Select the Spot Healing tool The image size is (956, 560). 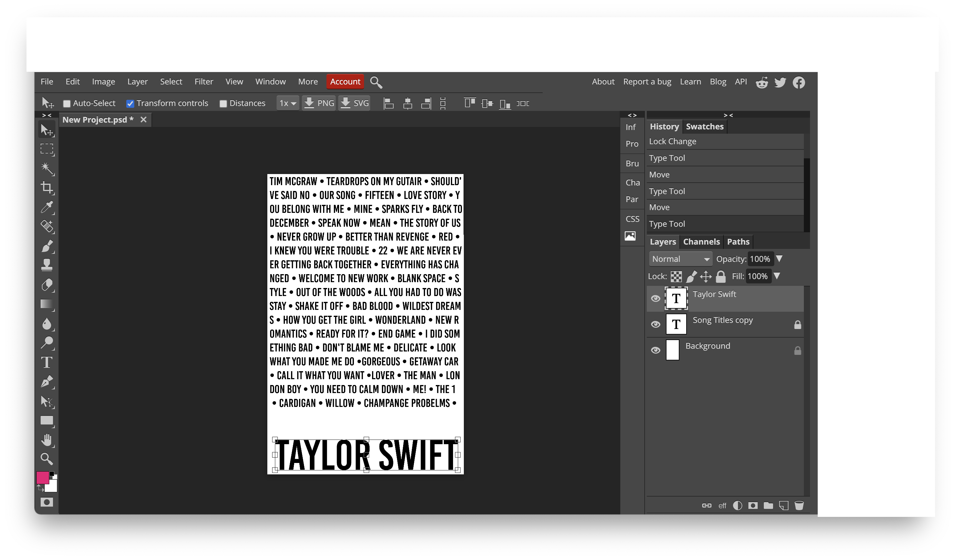click(x=47, y=226)
